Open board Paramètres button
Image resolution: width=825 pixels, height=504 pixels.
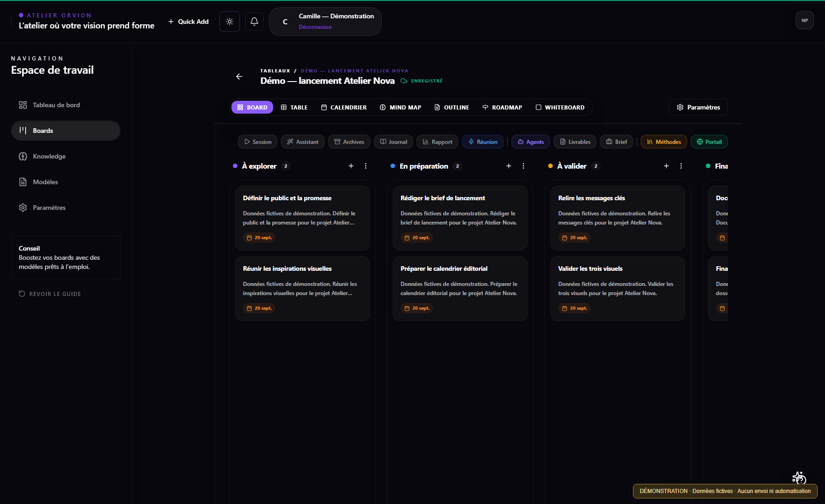point(698,107)
